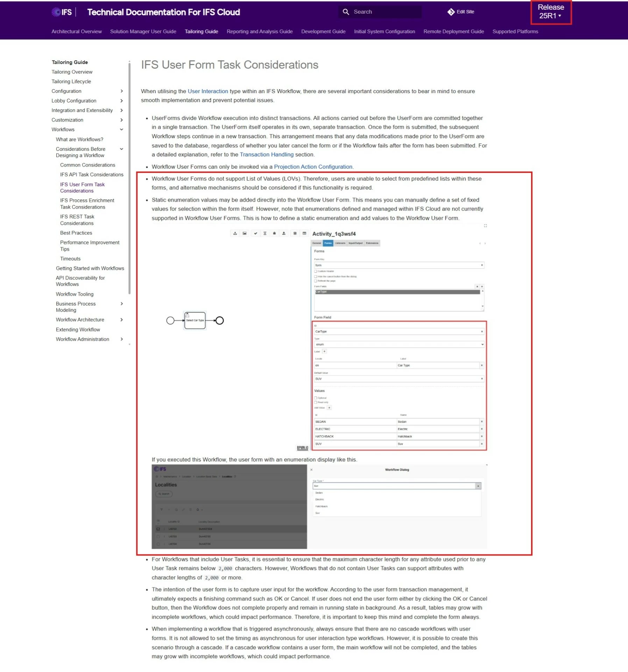Open the Architectural Overview menu item
This screenshot has height=672, width=628.
tap(77, 31)
